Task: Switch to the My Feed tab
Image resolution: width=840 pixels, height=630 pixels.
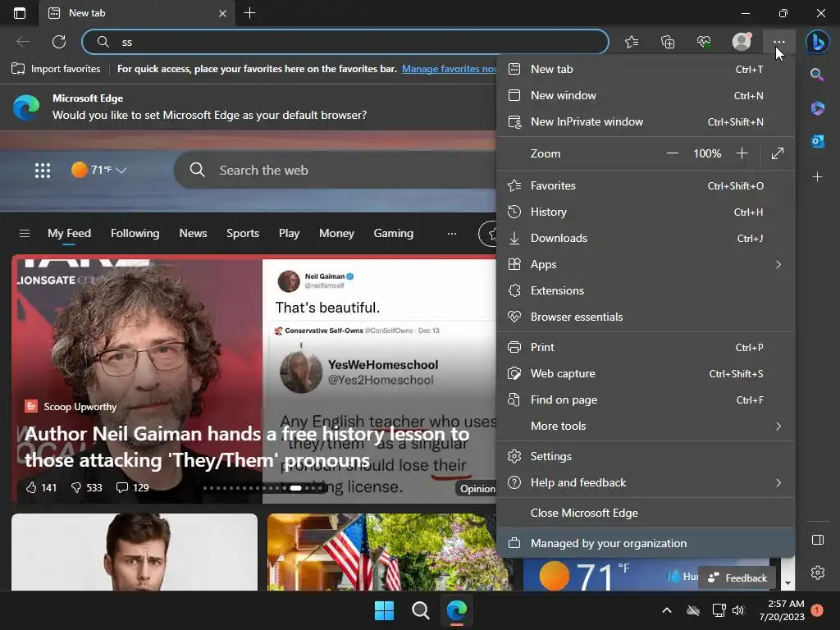Action: click(x=69, y=234)
